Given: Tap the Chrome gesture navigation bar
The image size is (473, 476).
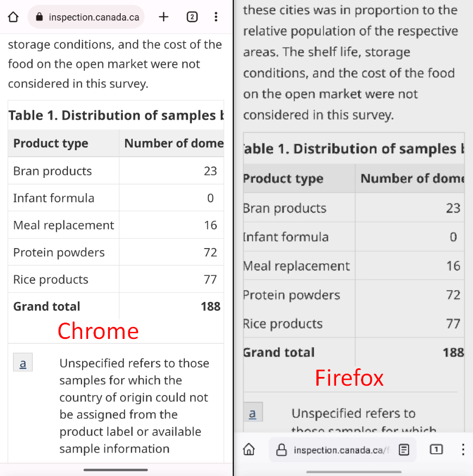Looking at the screenshot, I should (x=116, y=470).
